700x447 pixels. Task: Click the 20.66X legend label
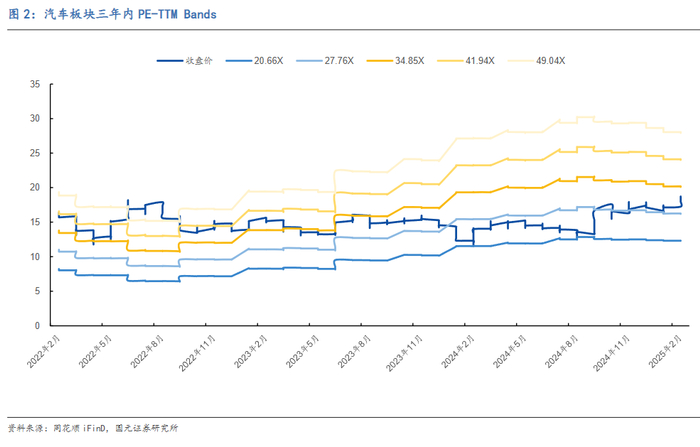click(268, 61)
